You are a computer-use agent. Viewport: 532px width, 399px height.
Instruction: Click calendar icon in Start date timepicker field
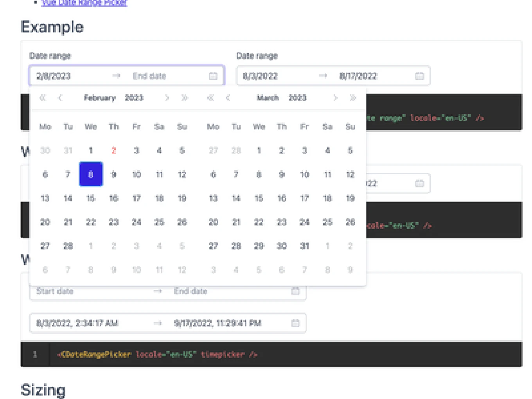point(296,291)
